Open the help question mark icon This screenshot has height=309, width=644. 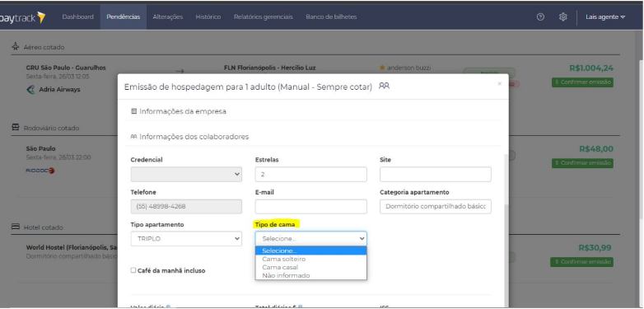tap(540, 16)
